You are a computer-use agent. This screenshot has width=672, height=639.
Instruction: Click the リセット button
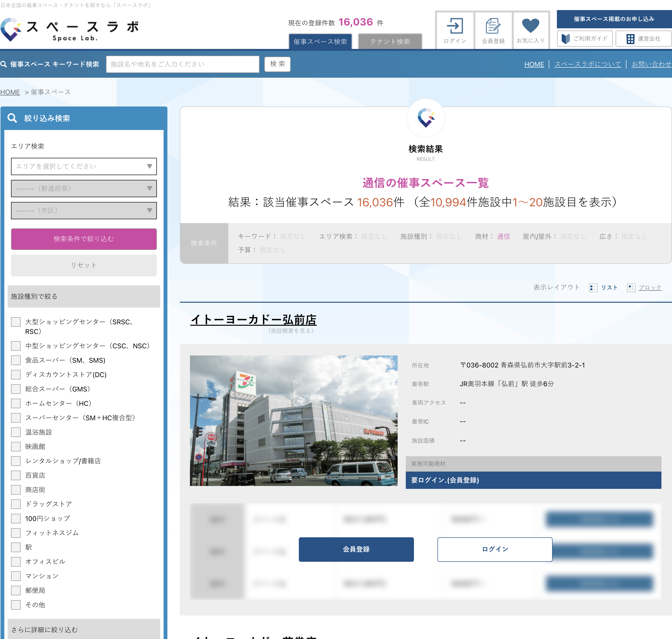(84, 265)
